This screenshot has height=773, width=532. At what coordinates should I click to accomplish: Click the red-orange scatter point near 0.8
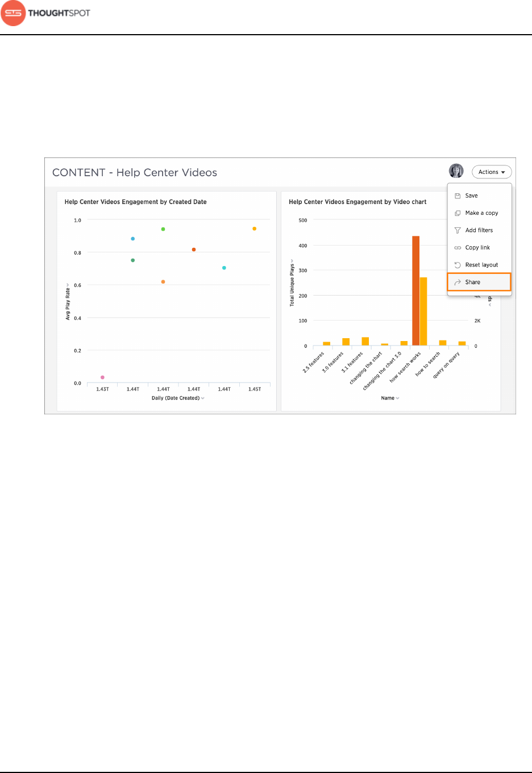point(194,250)
